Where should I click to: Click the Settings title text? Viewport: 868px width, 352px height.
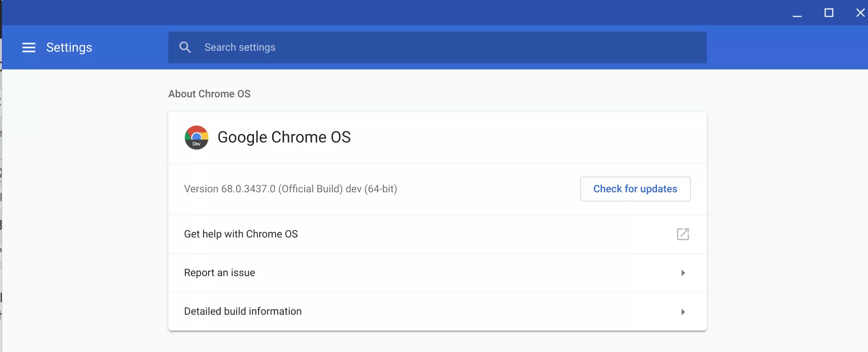tap(69, 47)
